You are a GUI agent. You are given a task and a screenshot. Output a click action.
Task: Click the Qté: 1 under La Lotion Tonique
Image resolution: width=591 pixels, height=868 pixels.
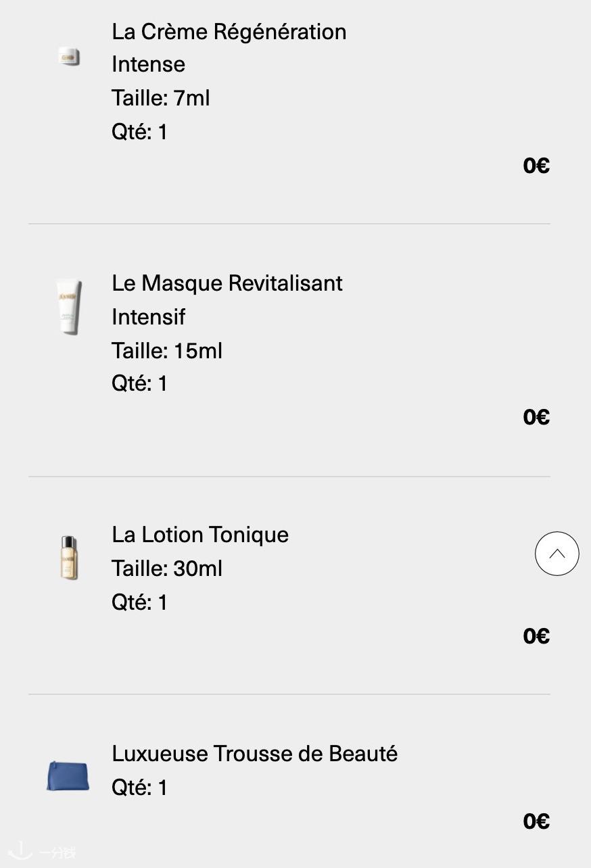(x=139, y=602)
